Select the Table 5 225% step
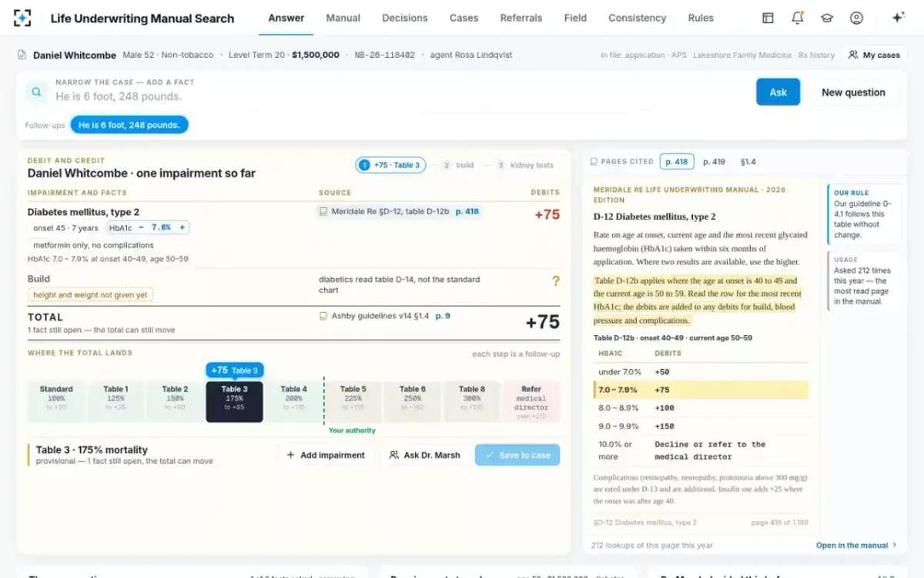The width and height of the screenshot is (924, 578). (x=353, y=402)
